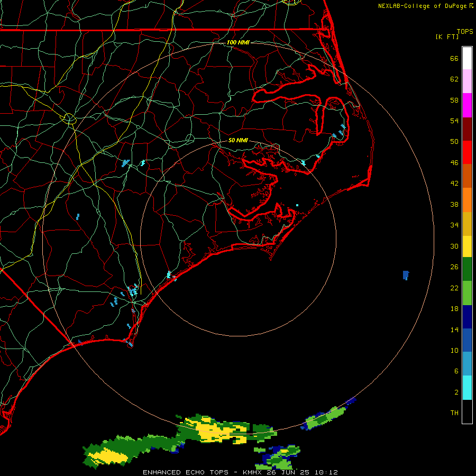Click the light blue legend swatch
The width and height of the screenshot is (476, 476).
point(467,364)
